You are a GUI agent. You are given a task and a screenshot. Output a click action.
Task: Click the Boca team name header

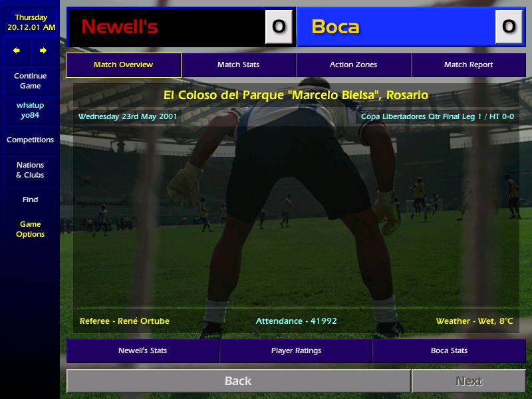pos(335,27)
